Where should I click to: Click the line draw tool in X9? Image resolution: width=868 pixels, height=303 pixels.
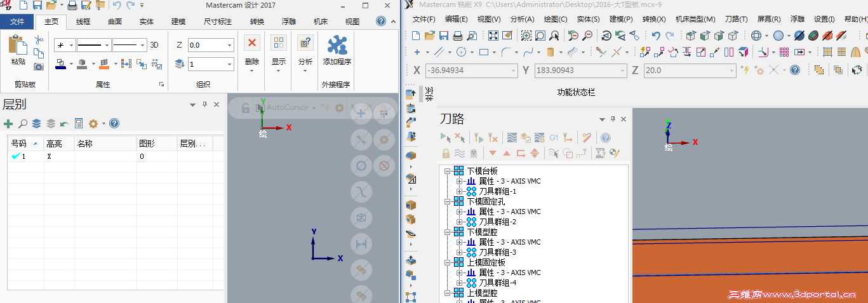point(439,51)
